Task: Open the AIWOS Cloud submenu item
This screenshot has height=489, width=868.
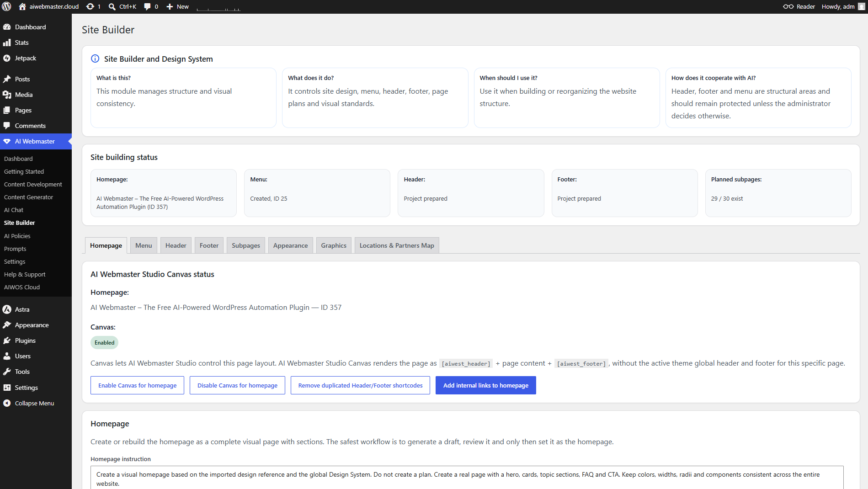Action: coord(22,287)
